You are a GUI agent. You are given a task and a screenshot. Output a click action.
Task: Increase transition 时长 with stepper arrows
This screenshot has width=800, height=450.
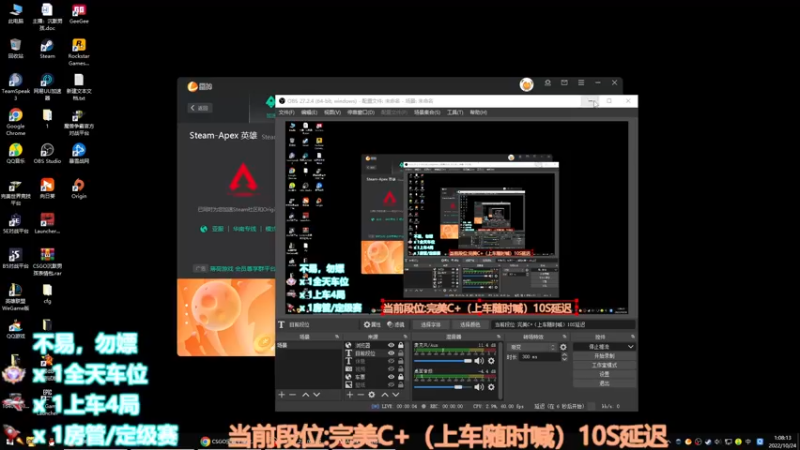(564, 355)
